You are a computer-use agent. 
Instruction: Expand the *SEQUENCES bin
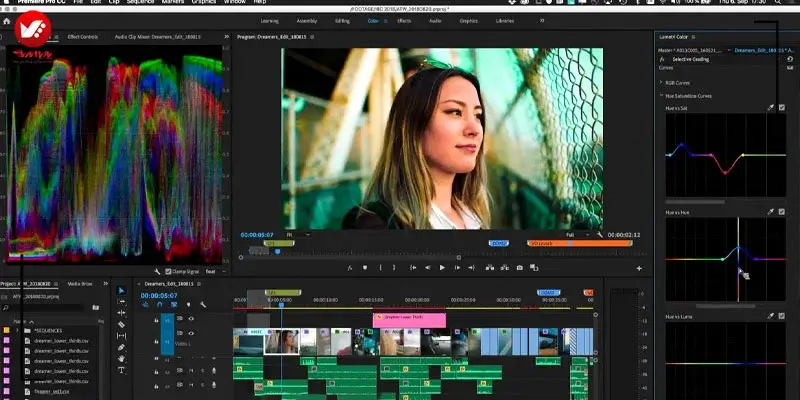click(x=17, y=330)
